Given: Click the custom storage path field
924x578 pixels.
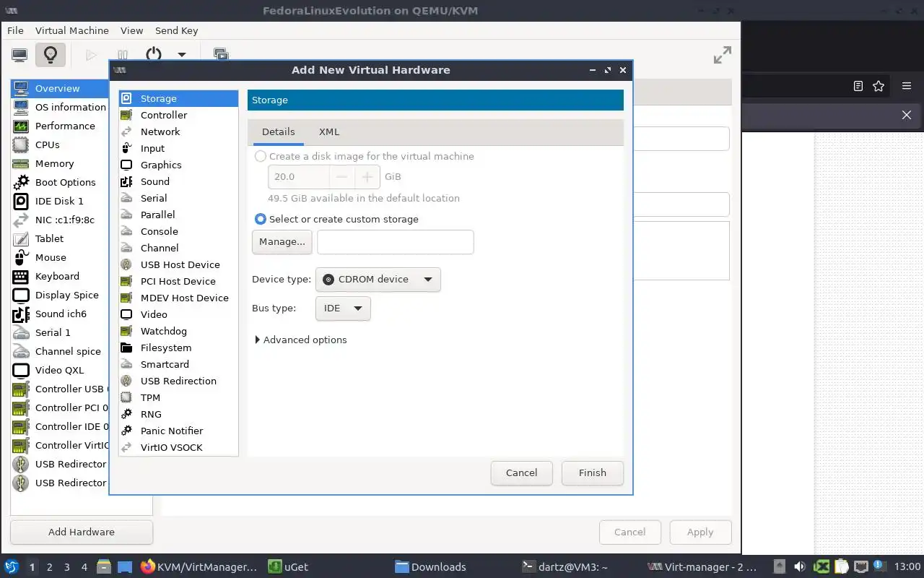Looking at the screenshot, I should click(x=396, y=242).
